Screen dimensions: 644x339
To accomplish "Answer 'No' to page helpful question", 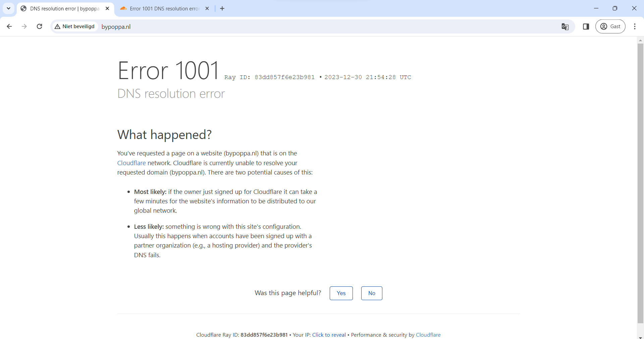I will click(372, 293).
